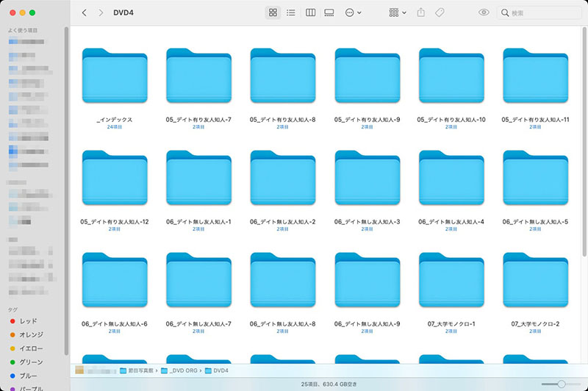Select folder 06_デイト無し友人知人-1

pyautogui.click(x=198, y=178)
